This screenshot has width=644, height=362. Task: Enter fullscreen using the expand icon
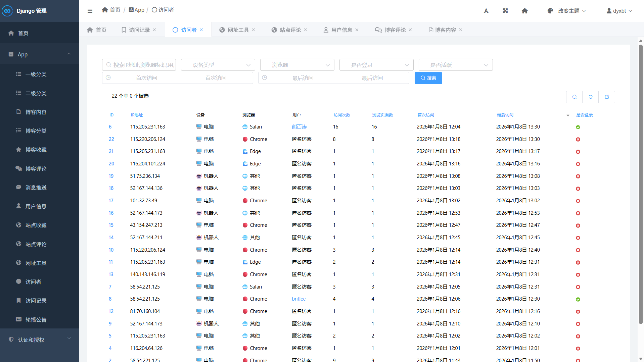click(505, 11)
